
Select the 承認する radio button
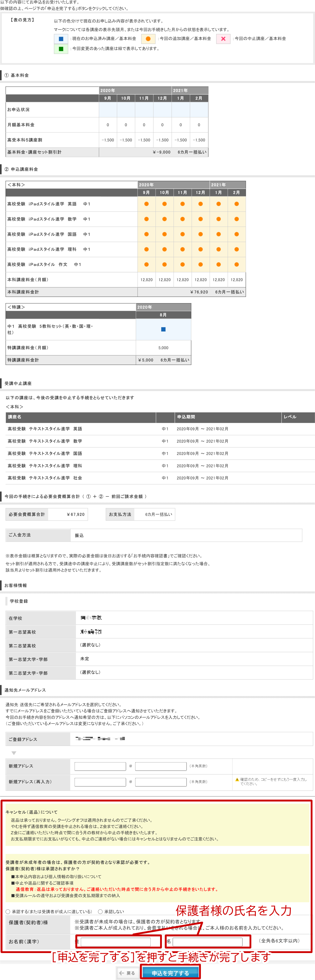8,912
